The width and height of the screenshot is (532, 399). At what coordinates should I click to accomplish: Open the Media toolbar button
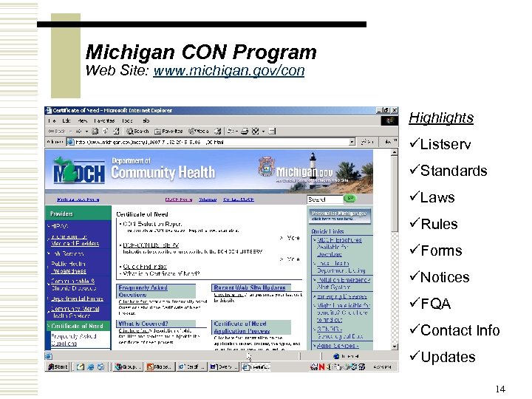tap(199, 132)
